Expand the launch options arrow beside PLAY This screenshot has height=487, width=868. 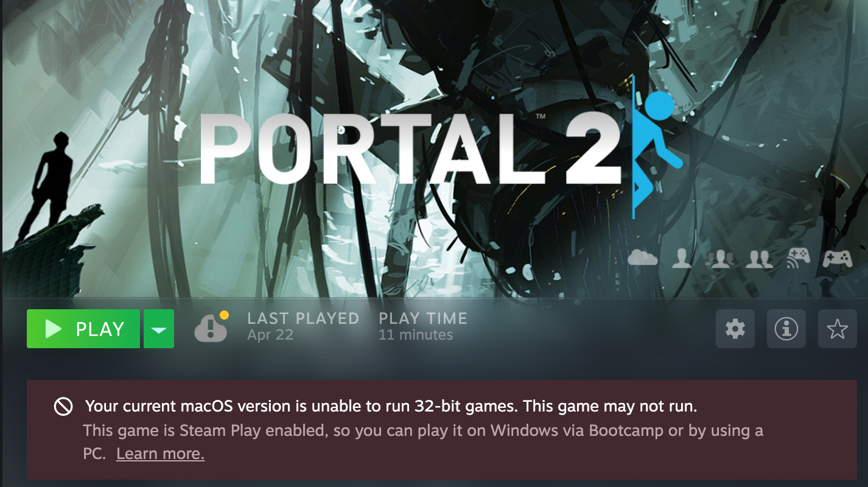point(159,329)
